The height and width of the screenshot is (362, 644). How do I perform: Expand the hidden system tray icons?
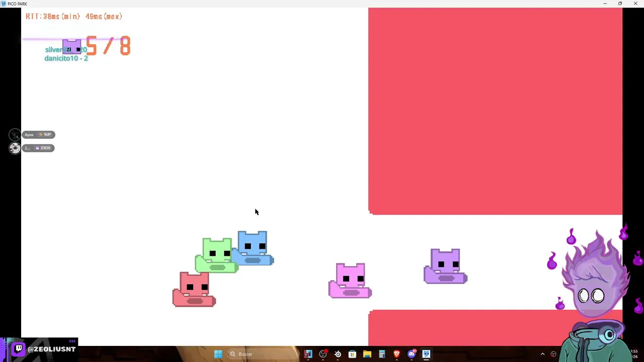click(x=542, y=354)
